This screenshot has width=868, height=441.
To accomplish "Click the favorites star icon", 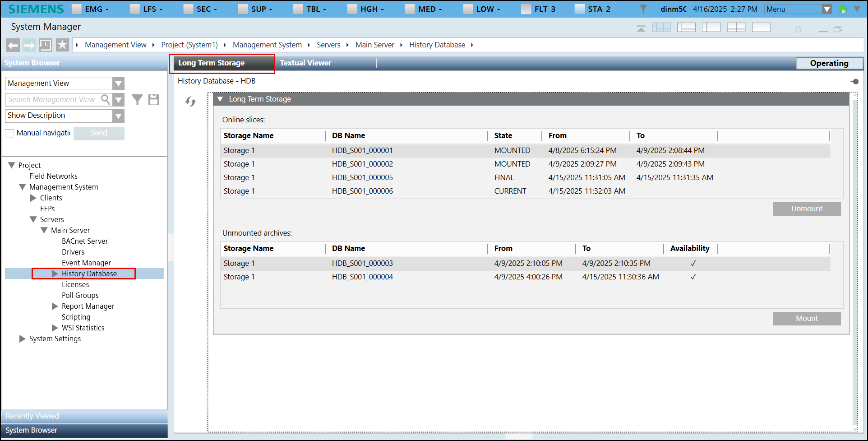I will pos(62,45).
